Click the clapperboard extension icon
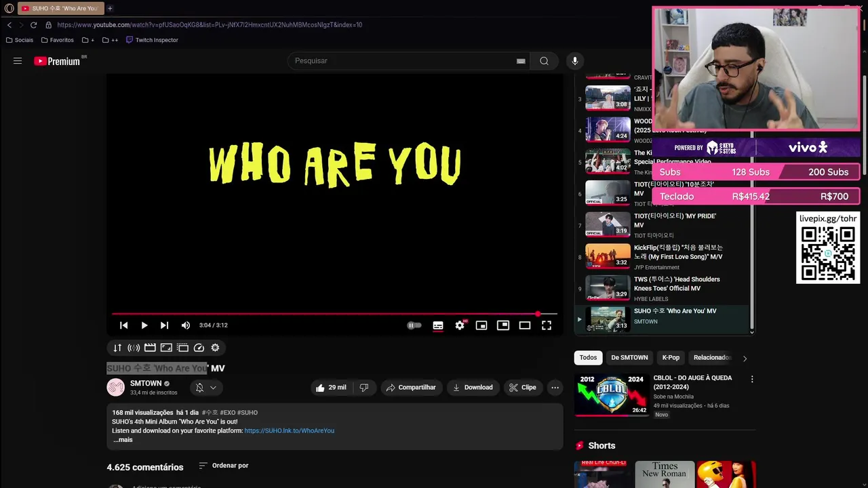Screen dimensions: 868x488 coord(150,348)
